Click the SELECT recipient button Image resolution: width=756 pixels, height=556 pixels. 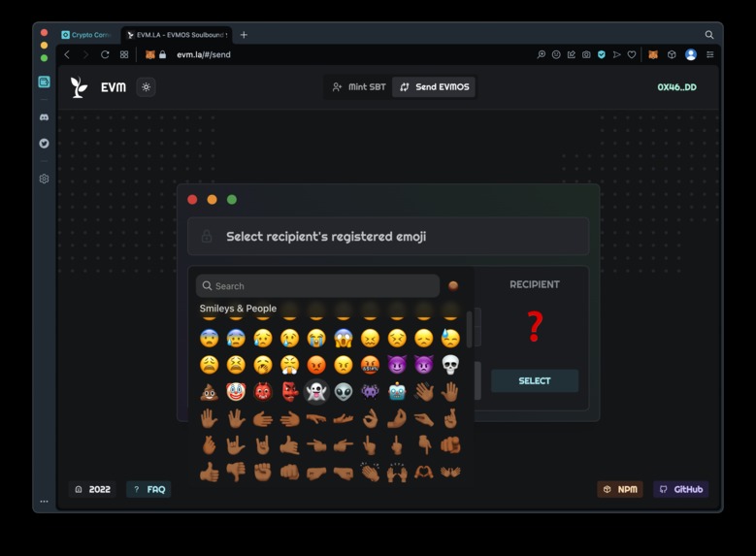pyautogui.click(x=535, y=381)
